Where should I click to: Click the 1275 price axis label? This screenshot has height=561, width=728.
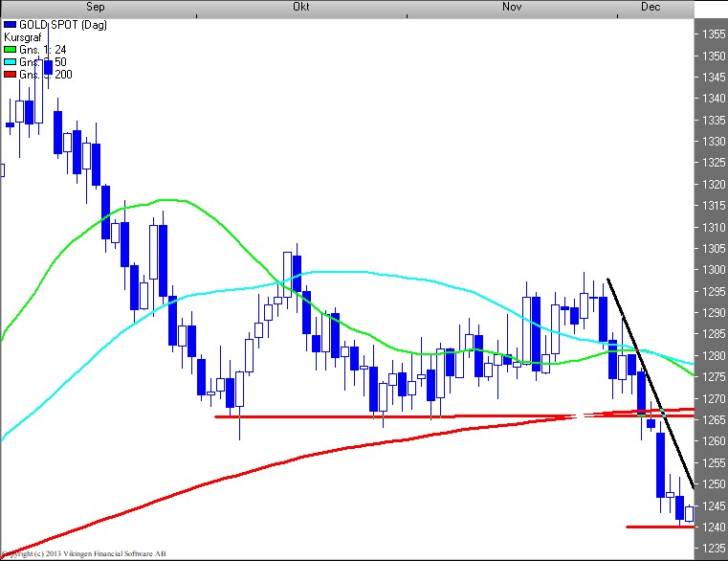pos(713,377)
